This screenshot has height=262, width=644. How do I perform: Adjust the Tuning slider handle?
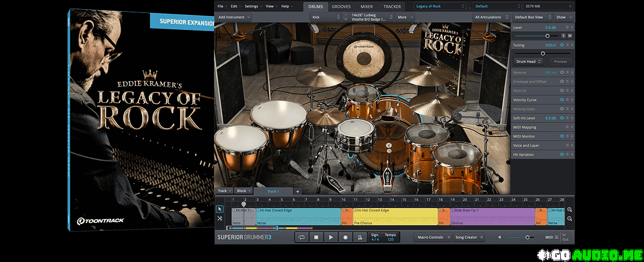[543, 53]
